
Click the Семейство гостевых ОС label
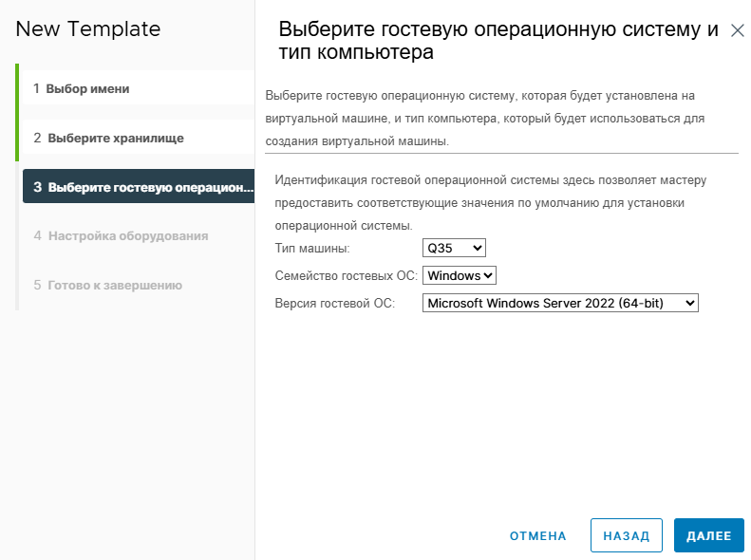point(347,275)
